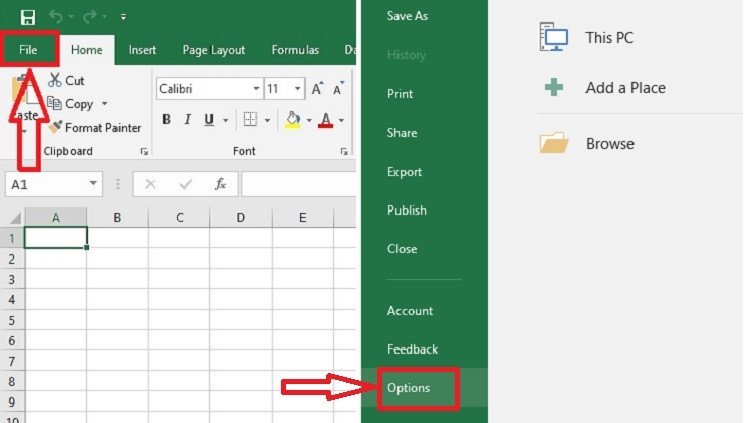Open the Font settings dialog launcher
Screen dimensions: 750x423
point(344,151)
